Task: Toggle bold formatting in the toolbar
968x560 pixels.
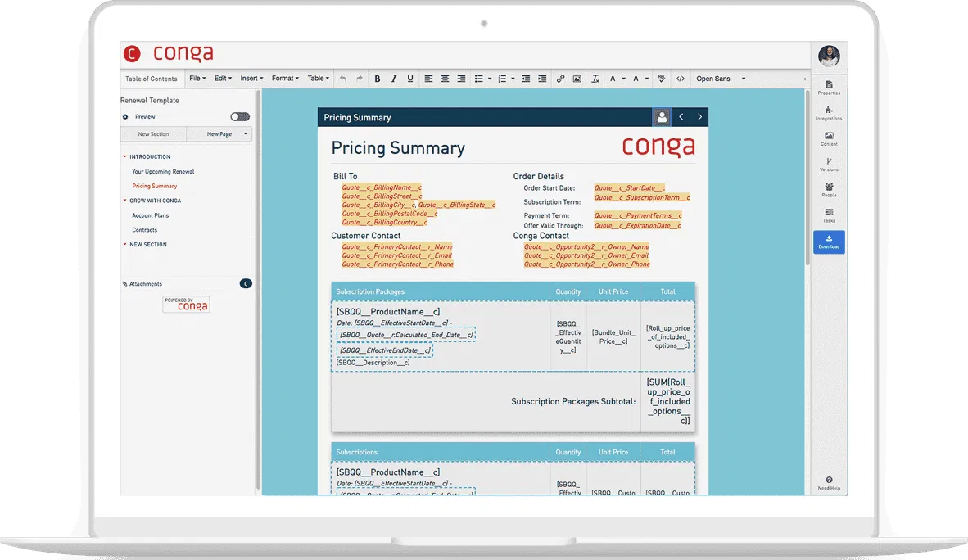Action: pos(378,79)
